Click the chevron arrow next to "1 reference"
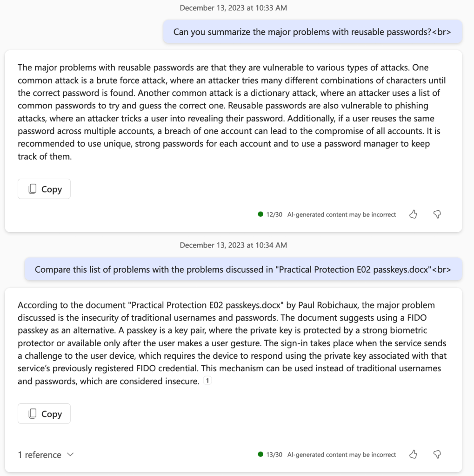Image resolution: width=474 pixels, height=476 pixels. pyautogui.click(x=70, y=455)
